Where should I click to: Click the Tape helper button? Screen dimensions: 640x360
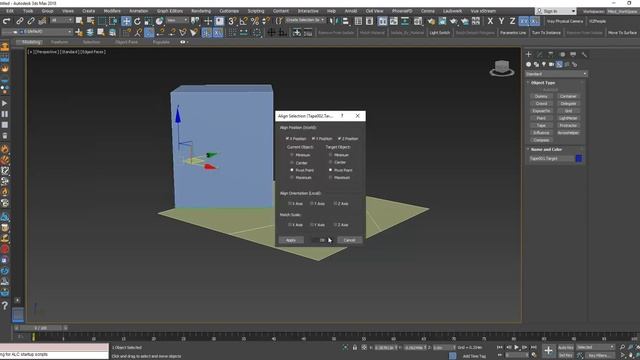coord(541,125)
